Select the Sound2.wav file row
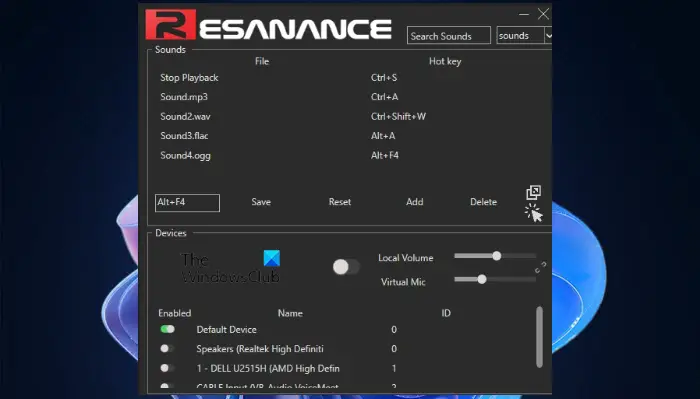Image resolution: width=700 pixels, height=399 pixels. tap(185, 116)
